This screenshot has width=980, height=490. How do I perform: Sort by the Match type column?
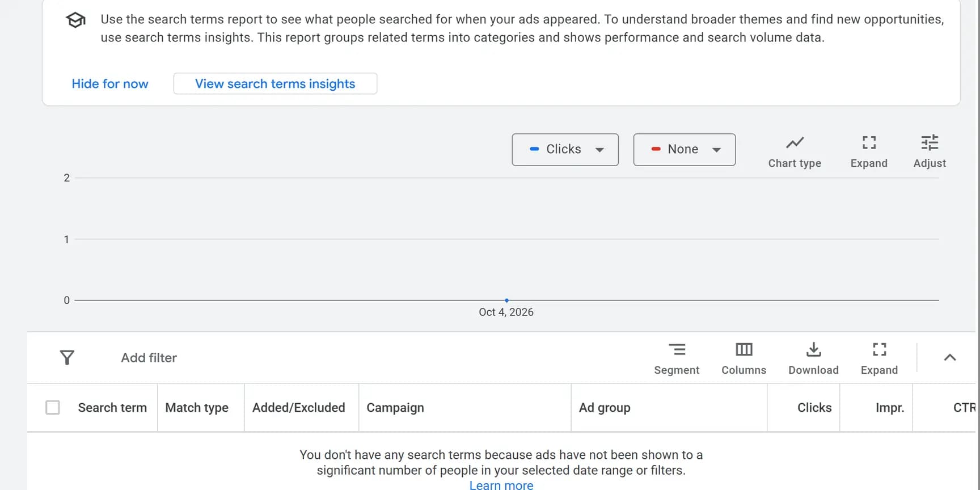tap(197, 408)
